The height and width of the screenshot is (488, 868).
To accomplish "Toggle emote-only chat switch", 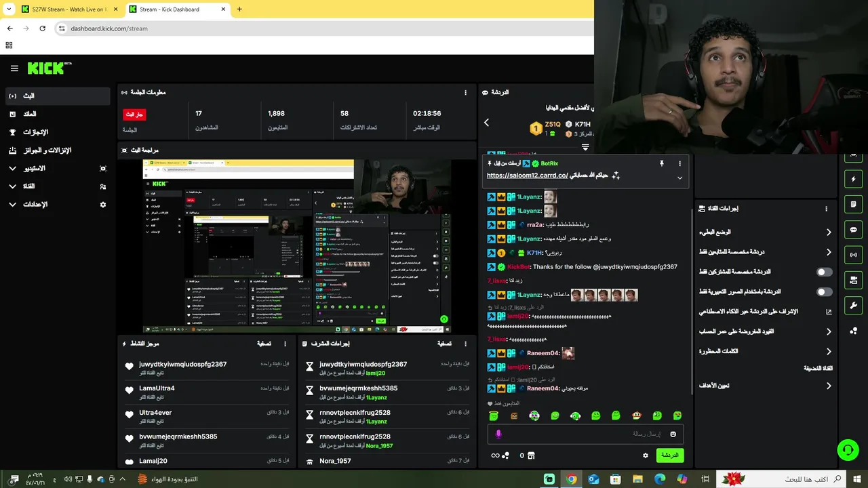I will tap(824, 291).
